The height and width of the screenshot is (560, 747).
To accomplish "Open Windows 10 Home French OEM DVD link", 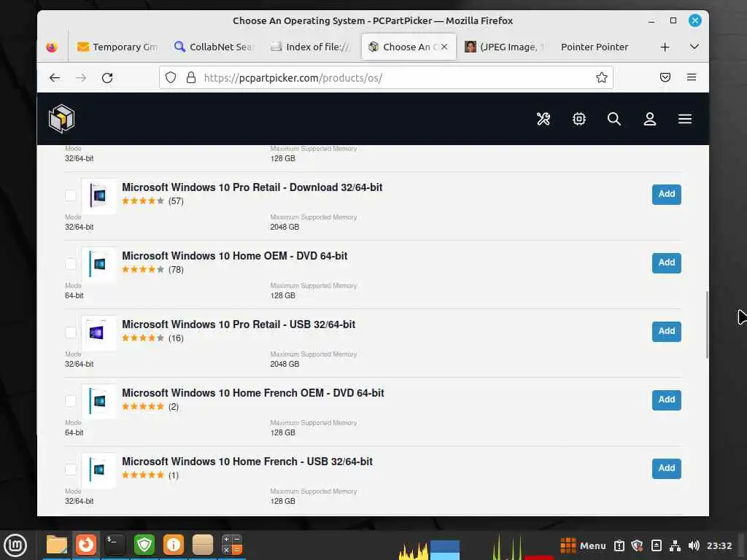I will pyautogui.click(x=253, y=393).
